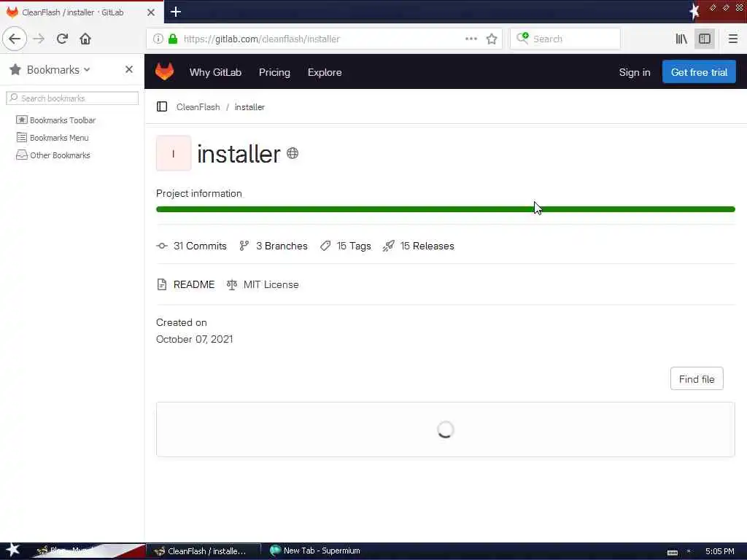Viewport: 747px width, 560px height.
Task: Click the browser Back arrow button
Action: click(x=15, y=39)
